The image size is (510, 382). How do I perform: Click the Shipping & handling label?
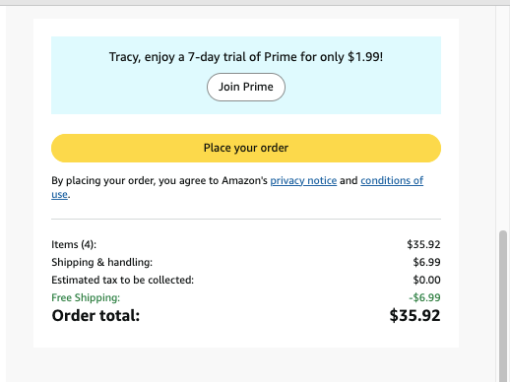[102, 262]
